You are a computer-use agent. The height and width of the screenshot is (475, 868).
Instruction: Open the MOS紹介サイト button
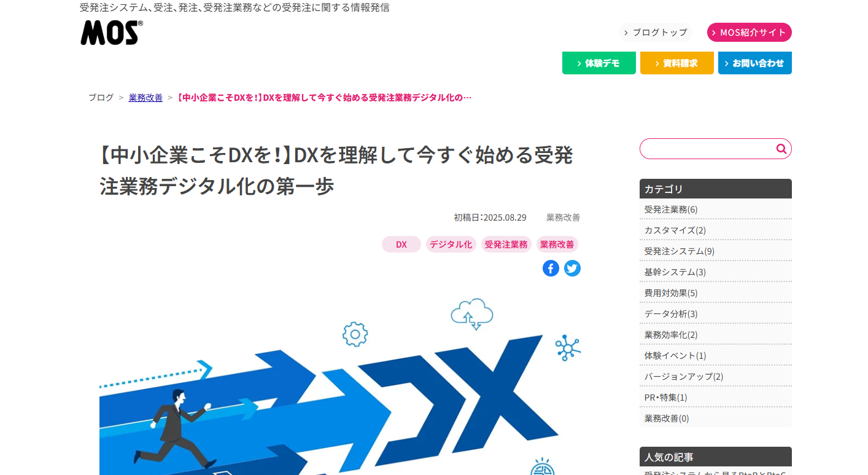749,33
